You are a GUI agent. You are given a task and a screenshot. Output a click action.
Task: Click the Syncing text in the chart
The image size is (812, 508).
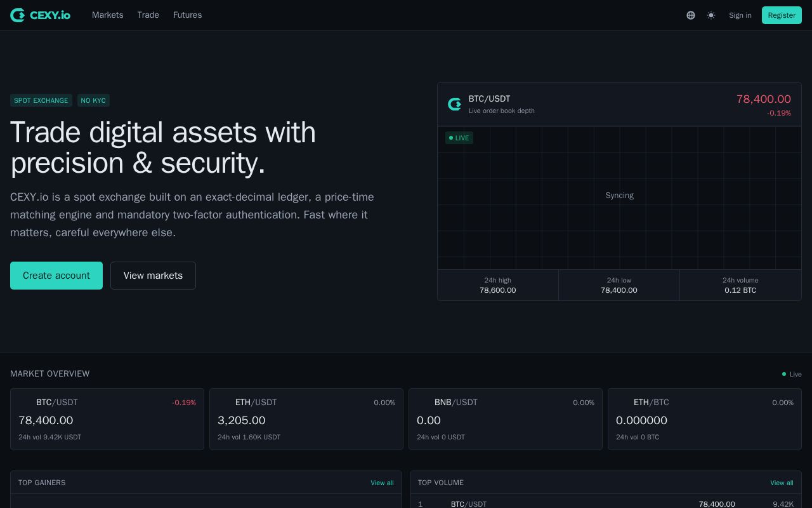619,196
